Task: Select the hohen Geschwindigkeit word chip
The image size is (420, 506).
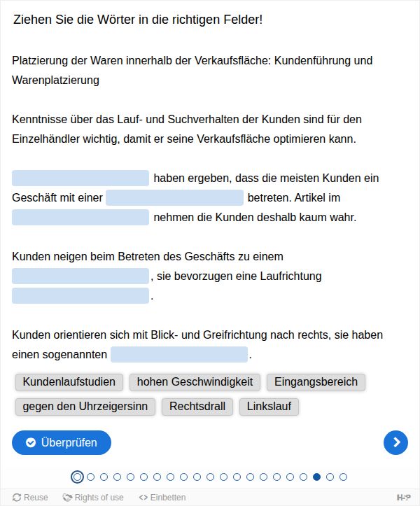Action: 195,382
